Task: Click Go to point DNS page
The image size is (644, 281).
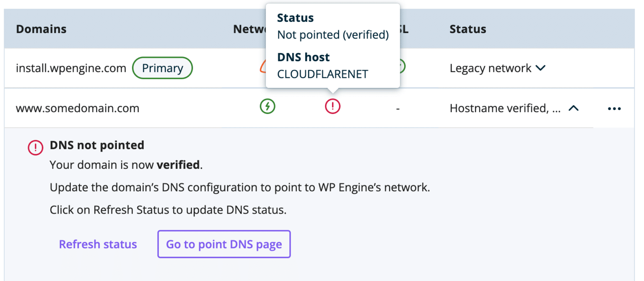Action: [x=223, y=244]
